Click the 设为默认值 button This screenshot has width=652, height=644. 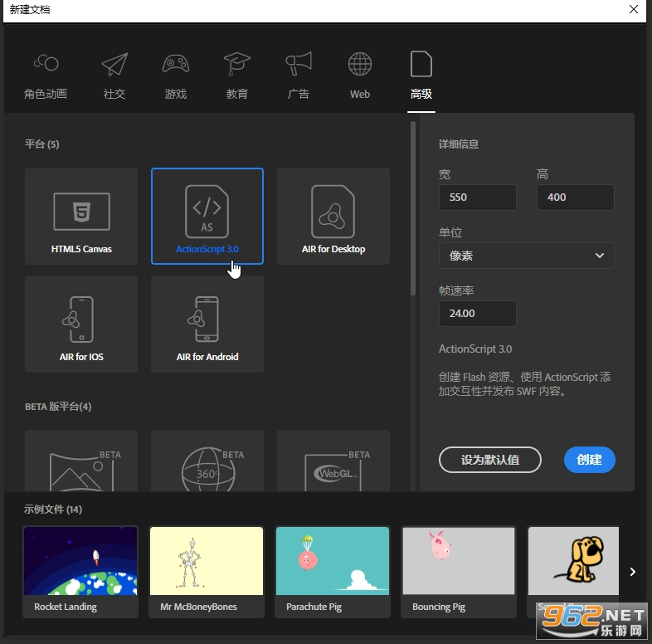pyautogui.click(x=490, y=460)
